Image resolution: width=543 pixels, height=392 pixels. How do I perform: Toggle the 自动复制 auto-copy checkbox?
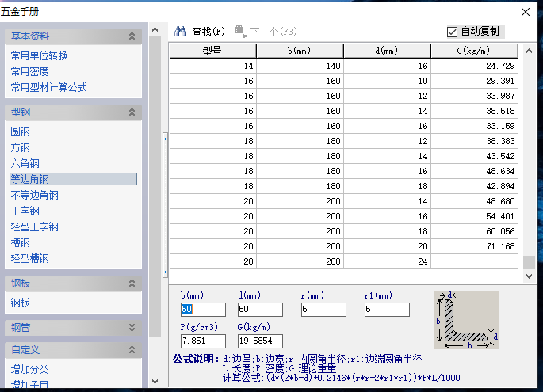tap(452, 32)
